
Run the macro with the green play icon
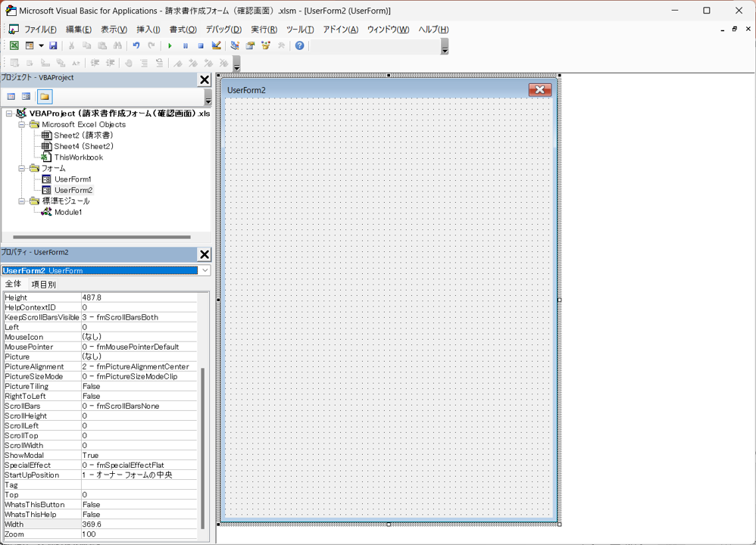click(170, 45)
